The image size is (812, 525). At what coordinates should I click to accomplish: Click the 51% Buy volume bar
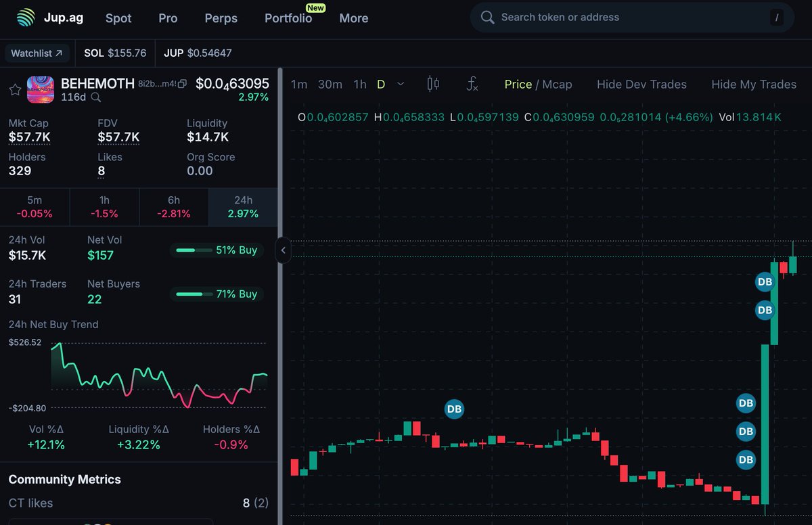point(217,250)
